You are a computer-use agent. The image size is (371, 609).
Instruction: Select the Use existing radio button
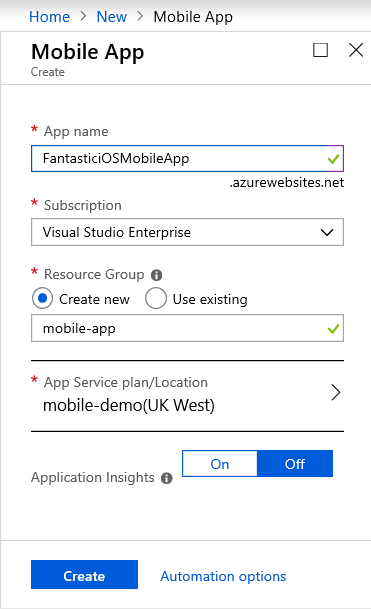[x=156, y=298]
